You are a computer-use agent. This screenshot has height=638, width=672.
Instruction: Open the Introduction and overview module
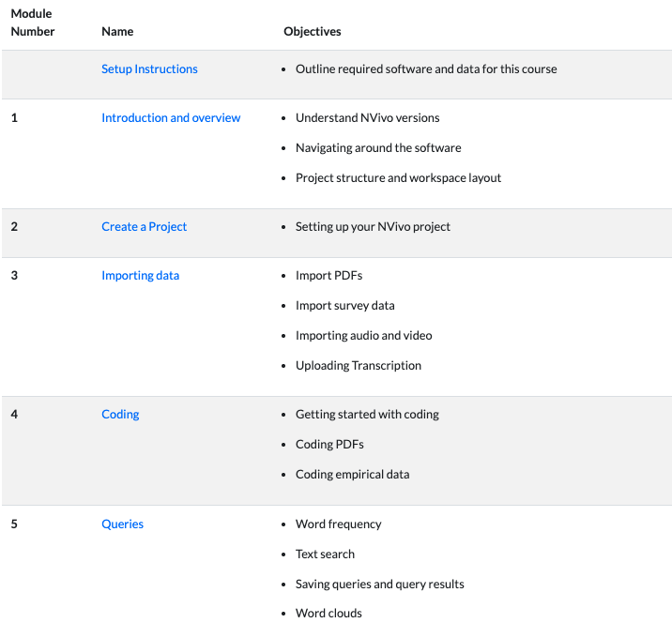pos(171,117)
